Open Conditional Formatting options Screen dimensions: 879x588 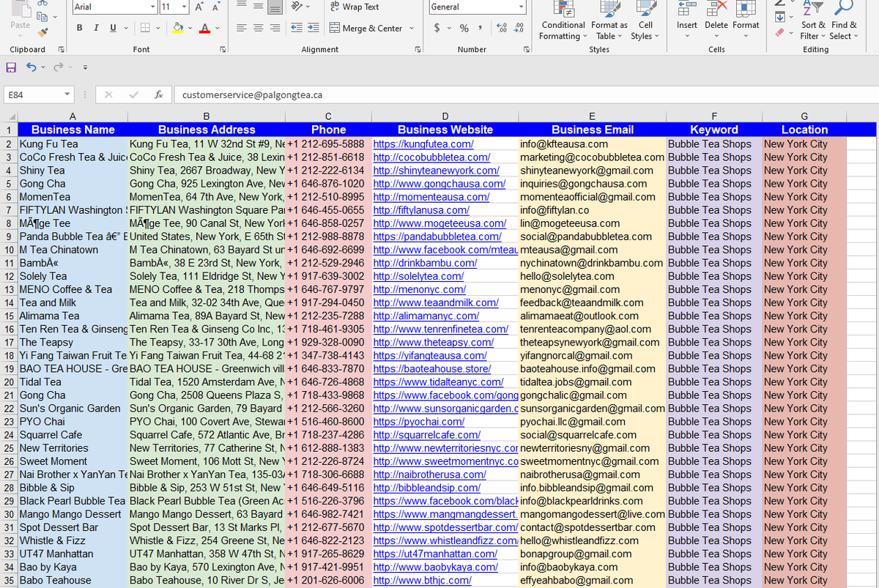(x=563, y=22)
